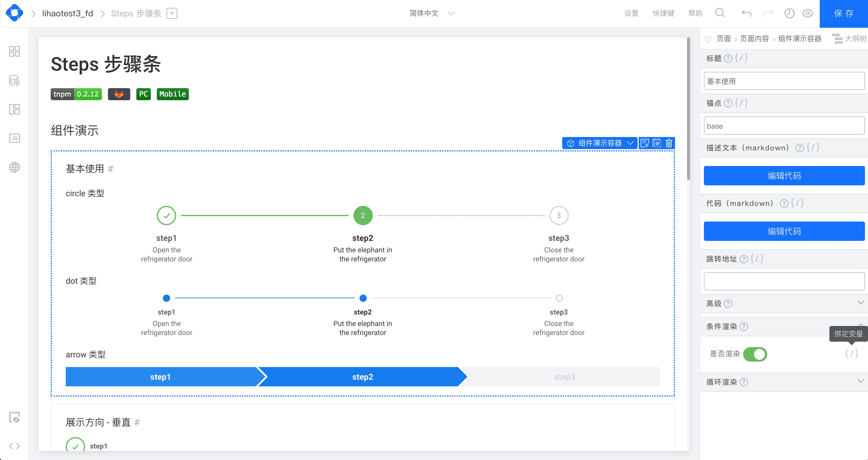Open the source code brackets icon

pyautogui.click(x=14, y=446)
